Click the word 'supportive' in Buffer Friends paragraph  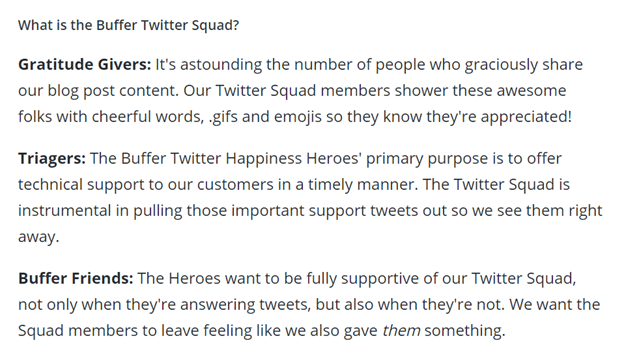coord(380,279)
